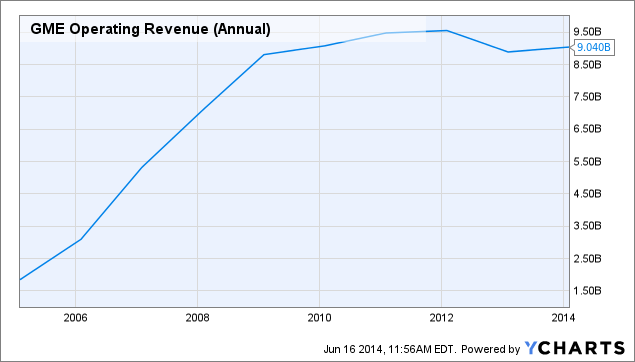
Task: Click the 3.50B y-axis label
Action: (x=588, y=226)
